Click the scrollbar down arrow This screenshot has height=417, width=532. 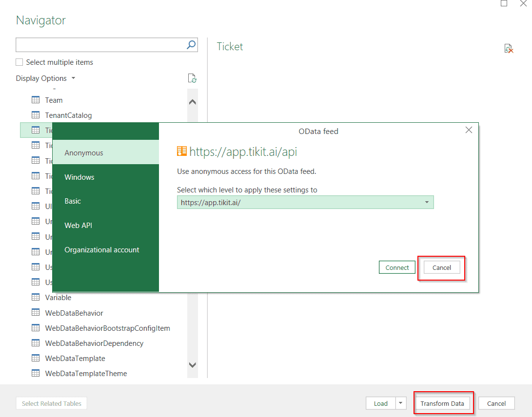192,364
